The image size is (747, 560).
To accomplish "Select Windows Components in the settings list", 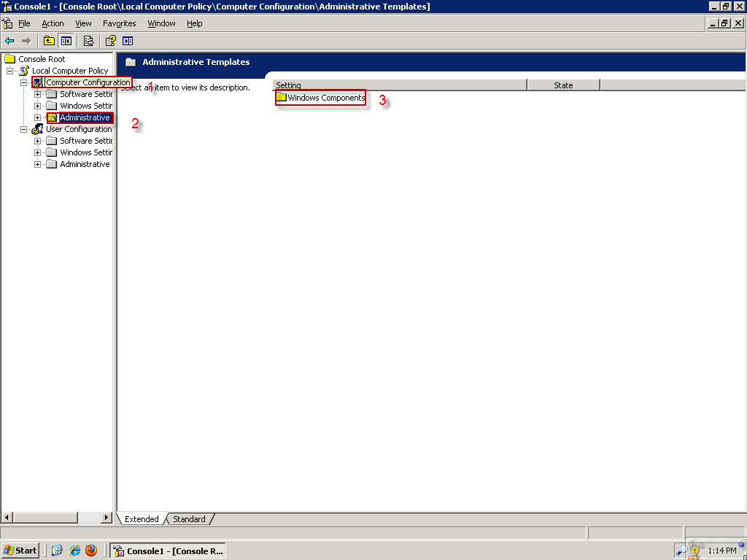I will (x=326, y=98).
